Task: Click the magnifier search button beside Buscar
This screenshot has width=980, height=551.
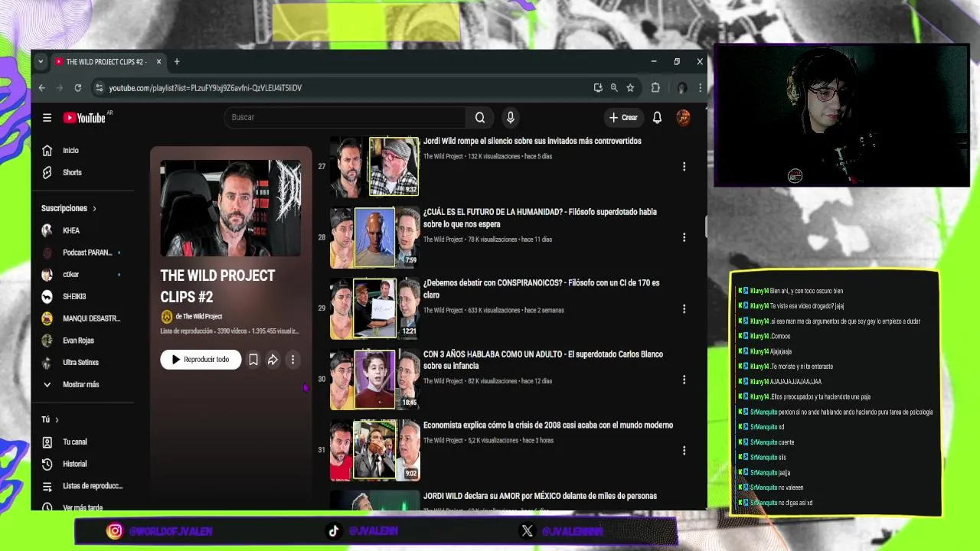Action: pos(480,118)
